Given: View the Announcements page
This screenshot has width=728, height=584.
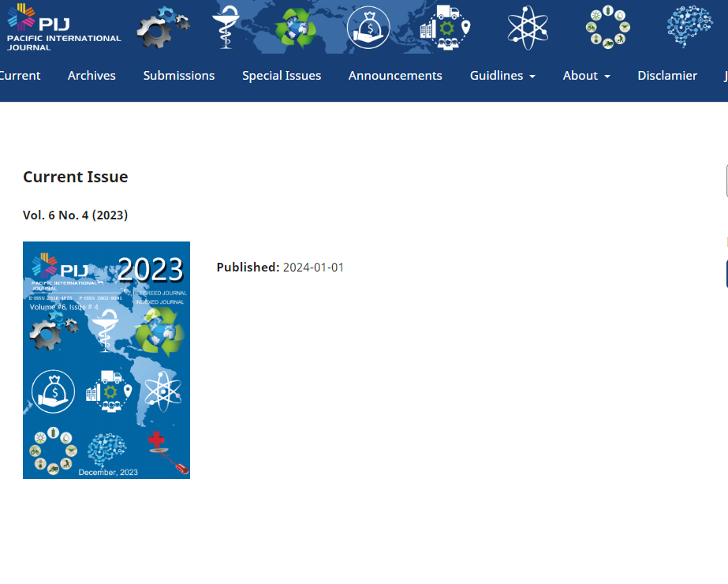Looking at the screenshot, I should tap(395, 76).
